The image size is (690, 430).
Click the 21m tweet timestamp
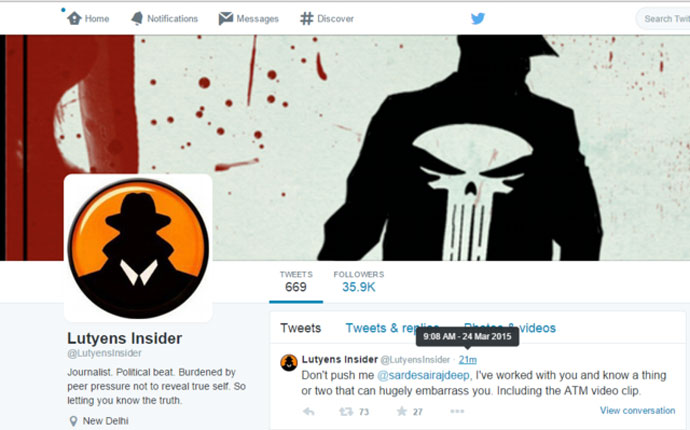coord(467,360)
